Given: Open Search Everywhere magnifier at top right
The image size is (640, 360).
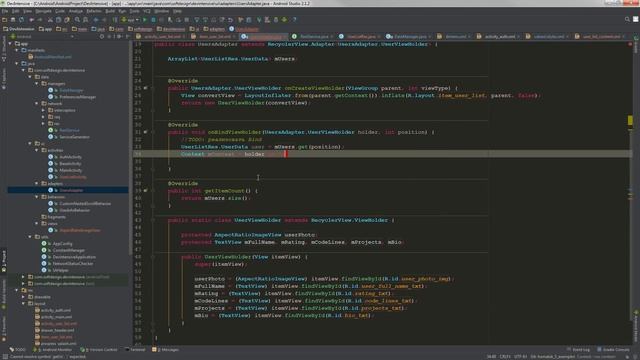Looking at the screenshot, I should (x=627, y=20).
